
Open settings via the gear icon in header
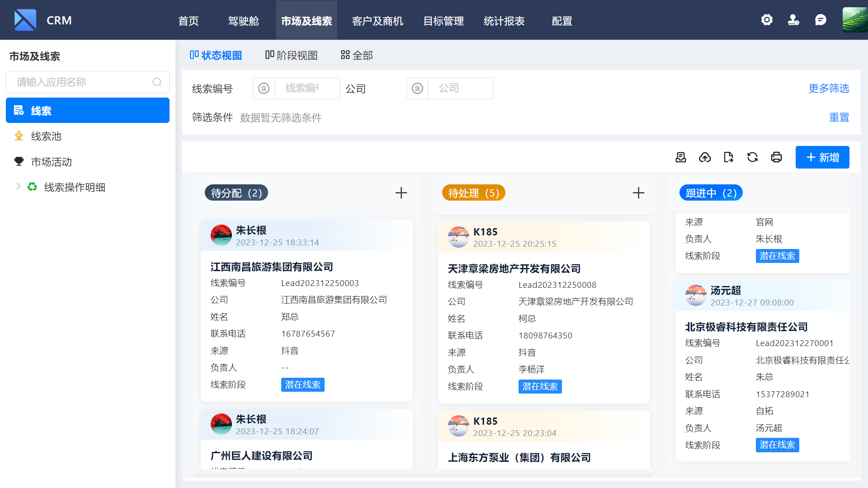point(767,20)
